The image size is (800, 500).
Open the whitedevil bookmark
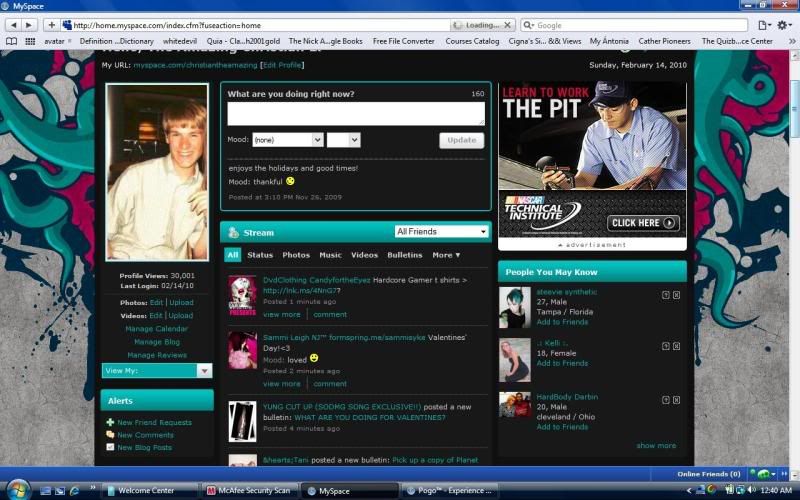point(180,41)
